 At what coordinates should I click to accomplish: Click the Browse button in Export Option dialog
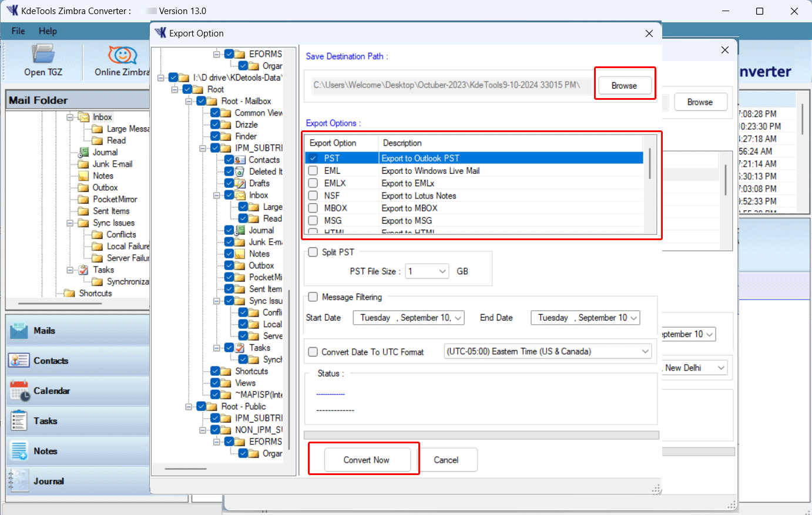point(624,85)
